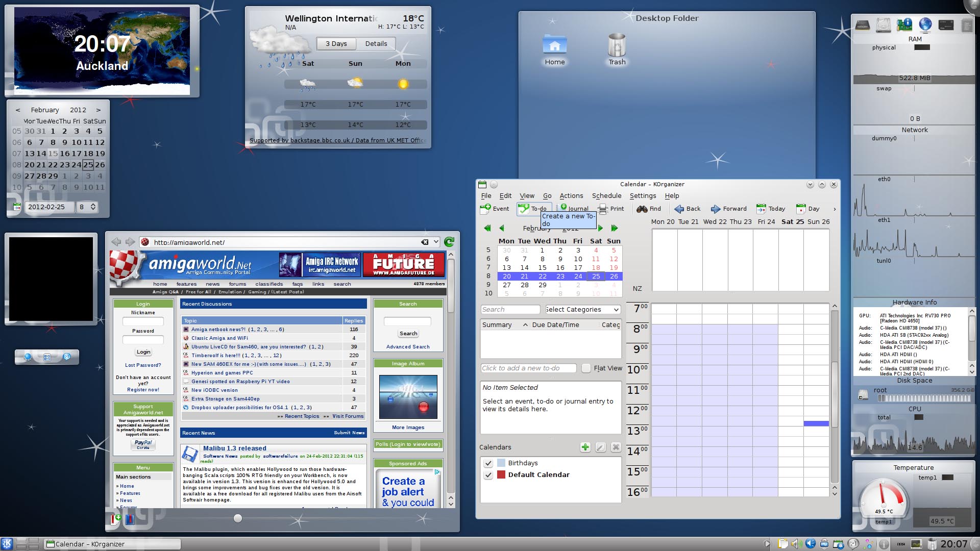Open Find with the binoculars icon
Screen dimensions: 980x551
[642, 209]
